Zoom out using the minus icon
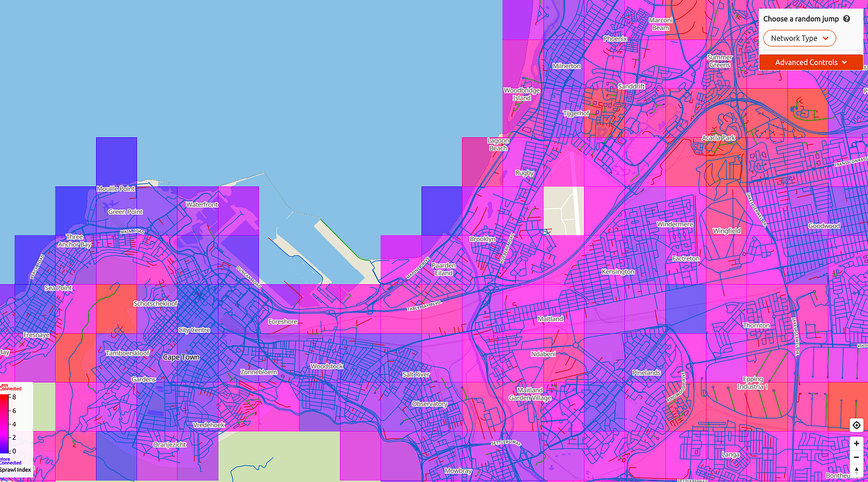This screenshot has height=482, width=868. pyautogui.click(x=856, y=457)
